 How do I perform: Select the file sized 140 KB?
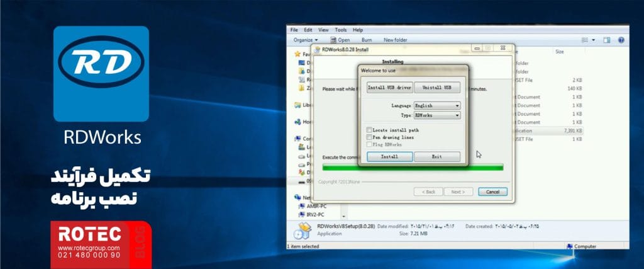pos(548,88)
